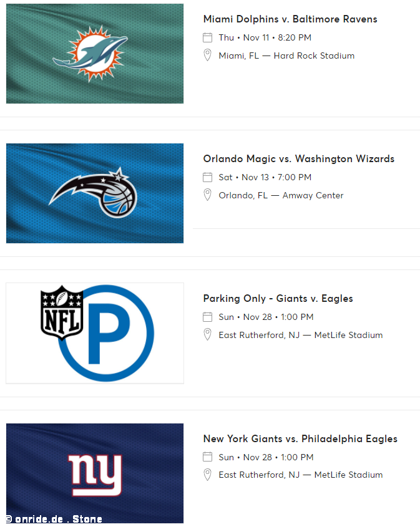This screenshot has height=527, width=420.
Task: Click Sat Nov 13 7:00 PM date text
Action: coord(265,177)
